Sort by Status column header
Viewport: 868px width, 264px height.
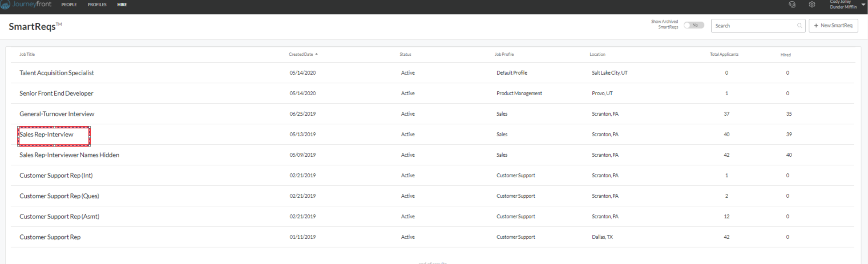click(405, 55)
